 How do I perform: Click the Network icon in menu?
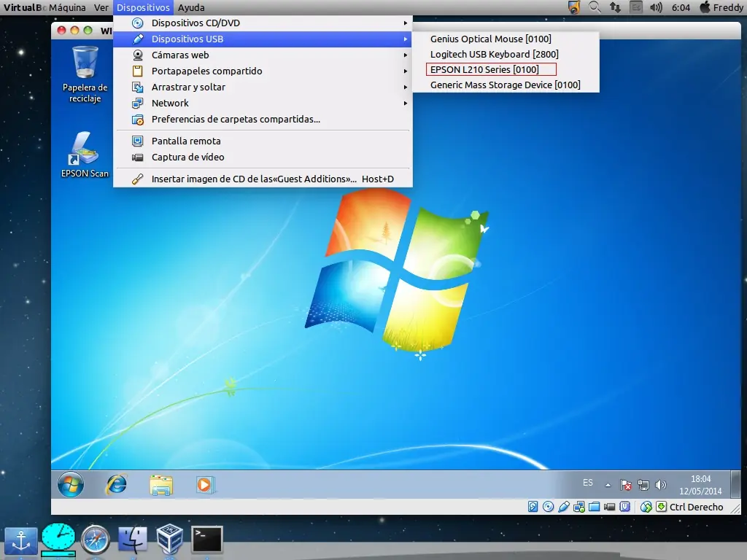pos(138,104)
